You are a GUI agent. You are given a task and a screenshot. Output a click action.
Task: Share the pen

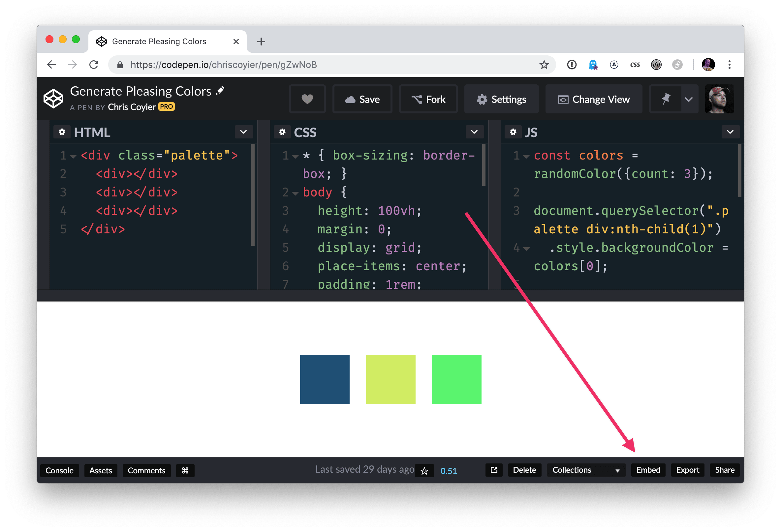pos(725,470)
